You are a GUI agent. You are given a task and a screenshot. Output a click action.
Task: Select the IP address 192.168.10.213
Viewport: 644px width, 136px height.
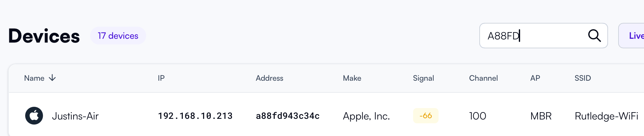(195, 116)
